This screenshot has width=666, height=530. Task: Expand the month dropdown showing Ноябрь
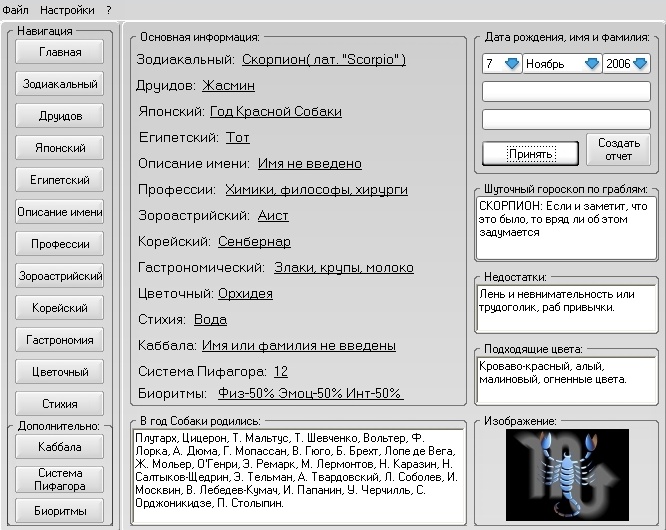(592, 64)
